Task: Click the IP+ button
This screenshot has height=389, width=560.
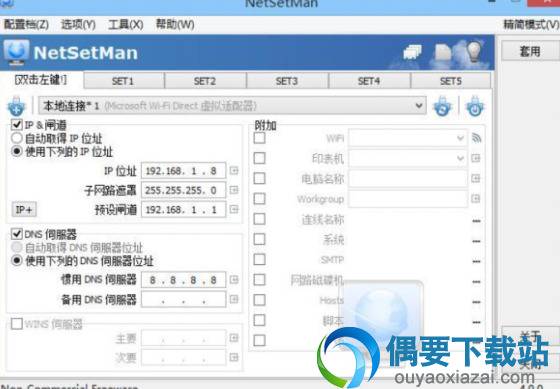Action: 24,210
